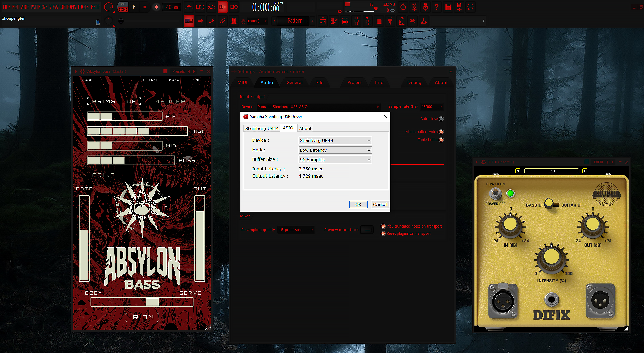644x353 pixels.
Task: Save the project with the floppy icon
Action: coord(448,7)
